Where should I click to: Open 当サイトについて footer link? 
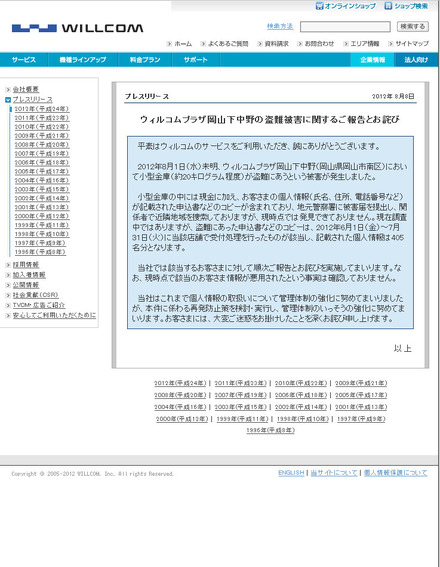[x=334, y=473]
